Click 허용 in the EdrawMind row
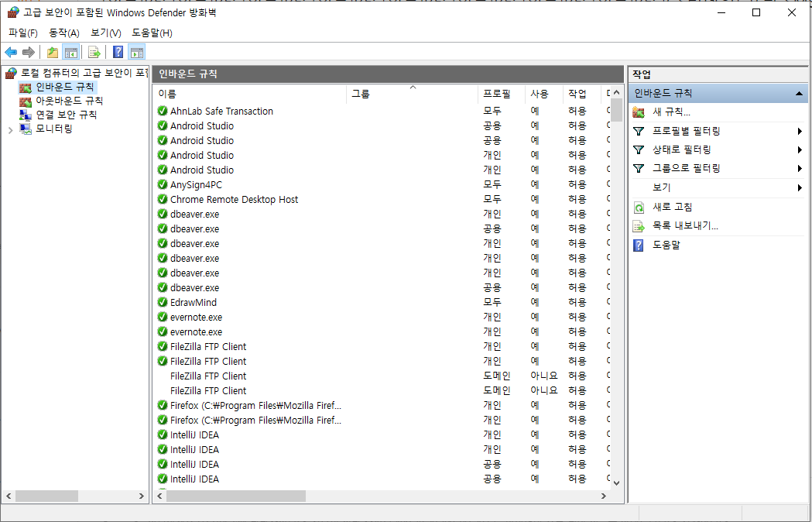 577,302
